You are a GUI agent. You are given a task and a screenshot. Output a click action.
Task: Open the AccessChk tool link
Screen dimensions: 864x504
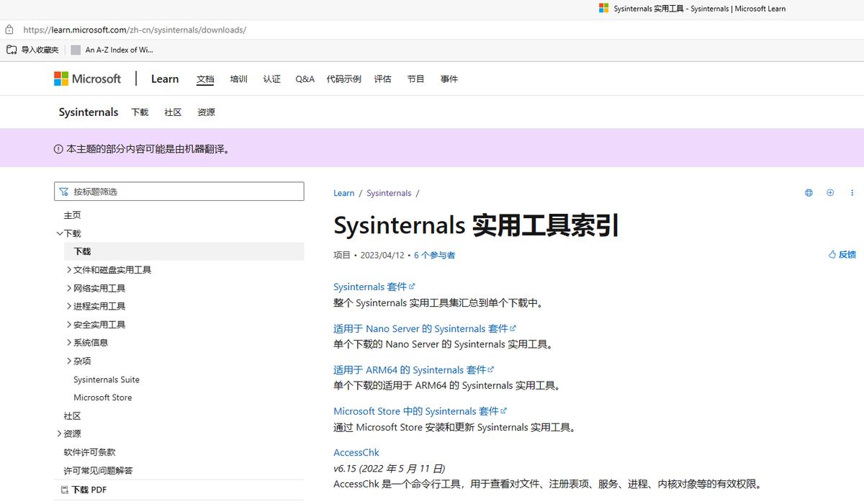[x=356, y=452]
